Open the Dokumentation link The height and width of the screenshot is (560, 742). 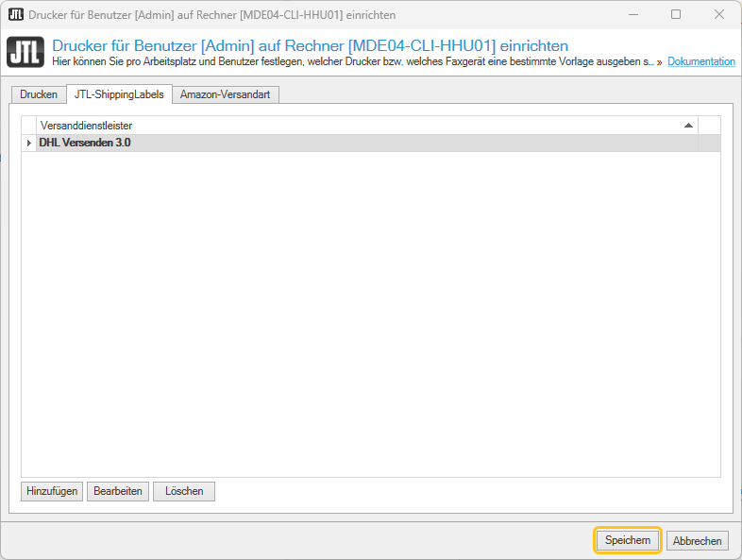point(700,61)
